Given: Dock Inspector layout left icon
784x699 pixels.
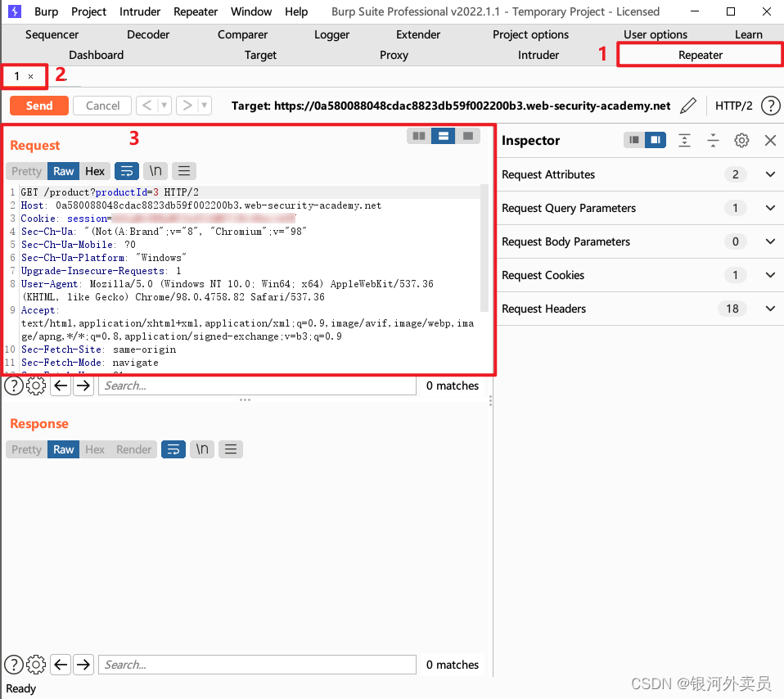Looking at the screenshot, I should point(634,140).
